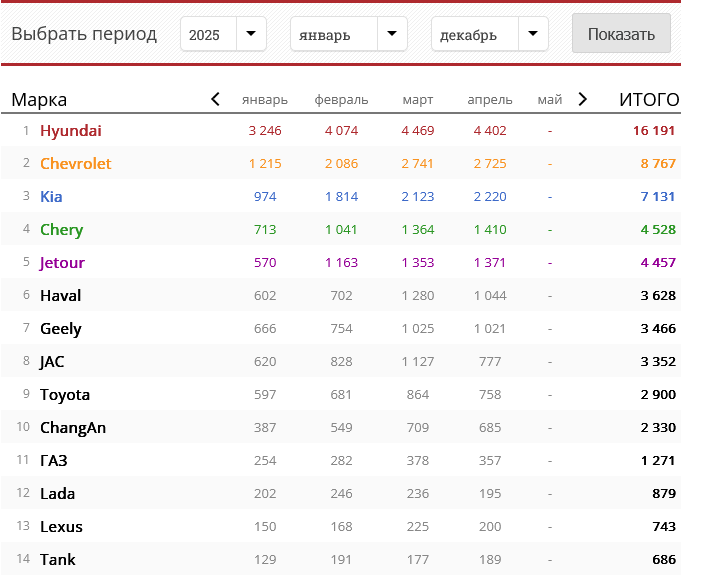Click ChangAn total 2 330

pyautogui.click(x=658, y=428)
